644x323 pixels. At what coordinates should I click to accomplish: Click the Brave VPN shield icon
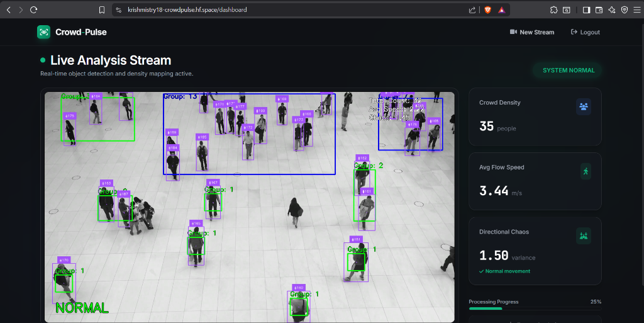pos(625,10)
